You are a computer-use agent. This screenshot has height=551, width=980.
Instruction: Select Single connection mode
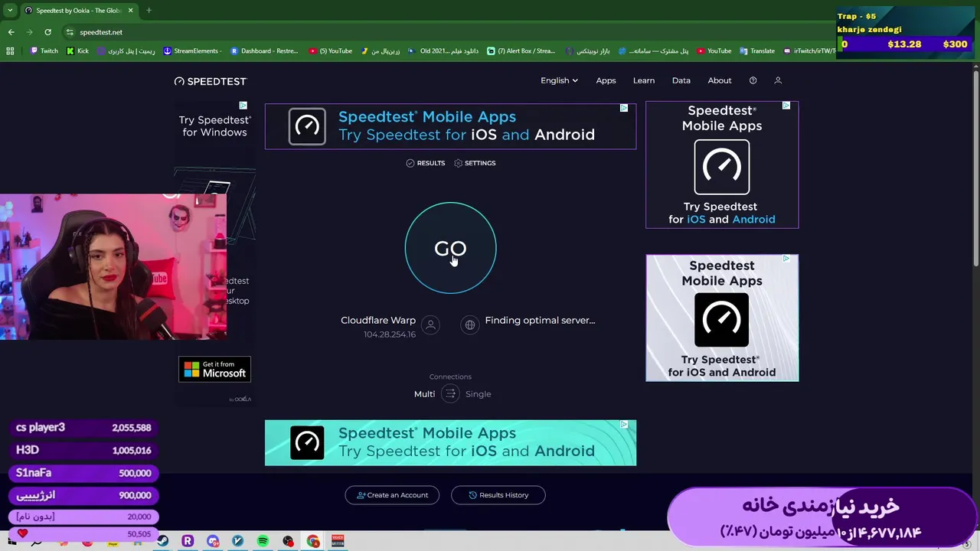pos(479,394)
